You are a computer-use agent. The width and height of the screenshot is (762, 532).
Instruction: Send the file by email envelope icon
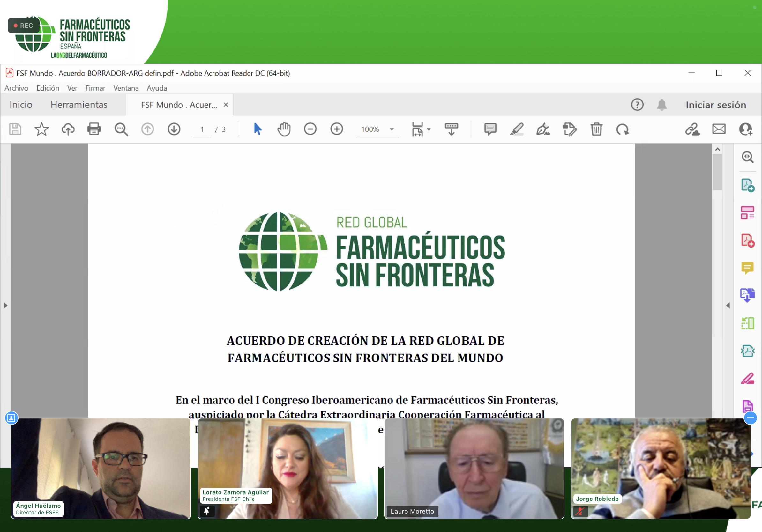(x=719, y=129)
